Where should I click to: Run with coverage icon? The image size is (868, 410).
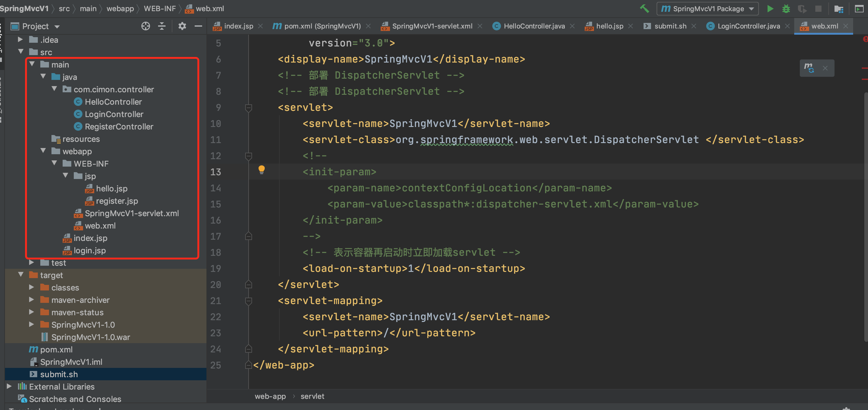point(802,8)
